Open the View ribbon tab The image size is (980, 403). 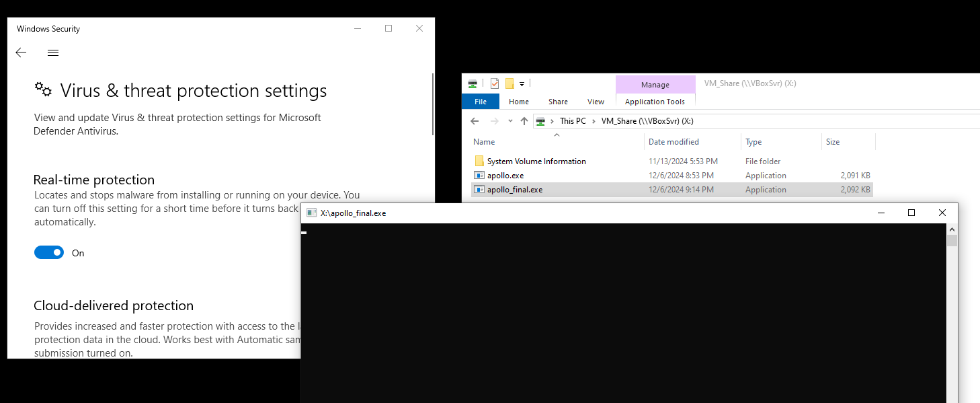[596, 102]
